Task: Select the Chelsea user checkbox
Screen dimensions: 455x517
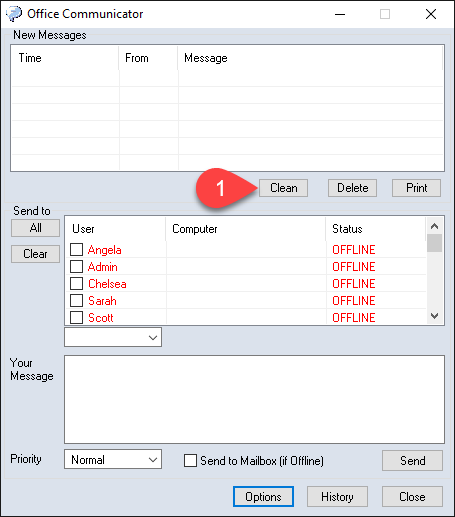Action: click(x=76, y=283)
